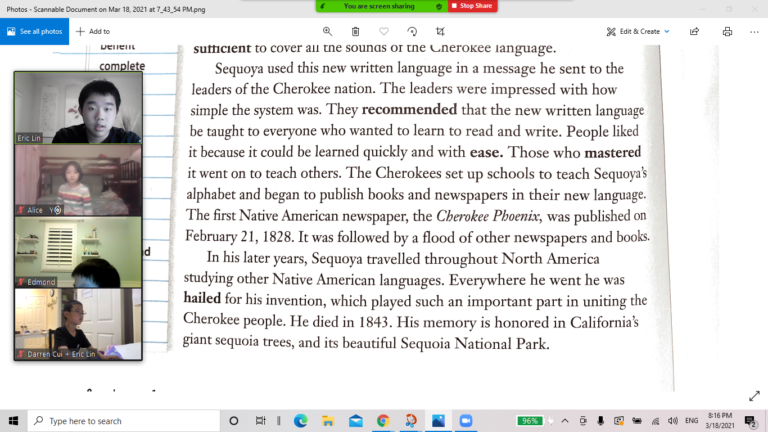Delete the photo with the trash icon
Image resolution: width=768 pixels, height=432 pixels.
[356, 31]
